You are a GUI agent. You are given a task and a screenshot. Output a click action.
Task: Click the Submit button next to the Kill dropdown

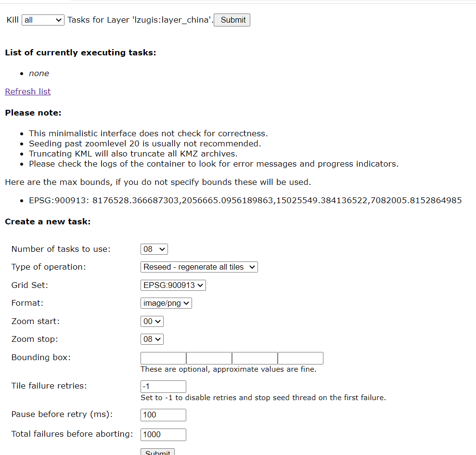click(x=232, y=20)
